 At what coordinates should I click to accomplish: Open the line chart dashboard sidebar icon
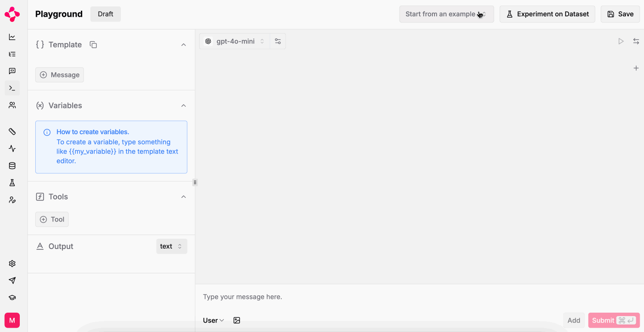coord(12,37)
